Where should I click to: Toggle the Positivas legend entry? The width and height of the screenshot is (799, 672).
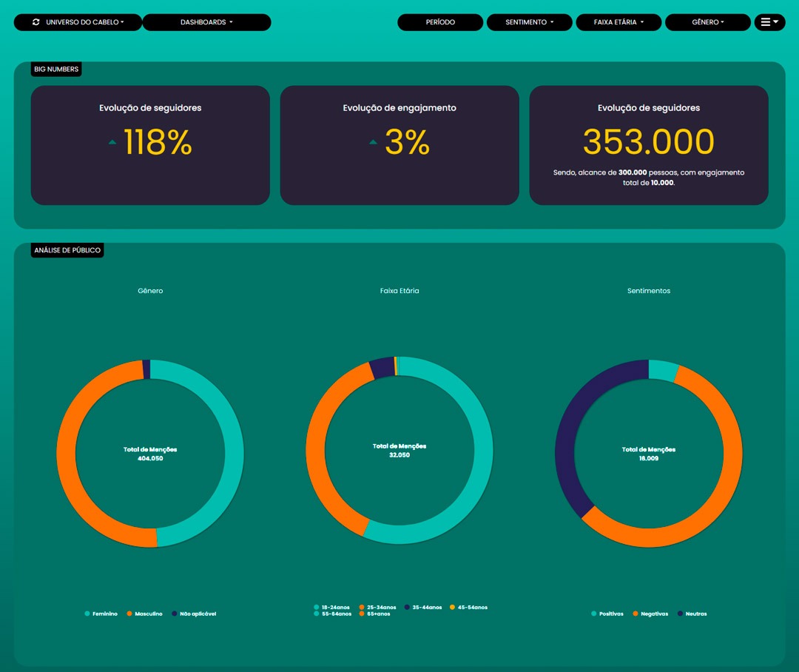[x=607, y=614]
